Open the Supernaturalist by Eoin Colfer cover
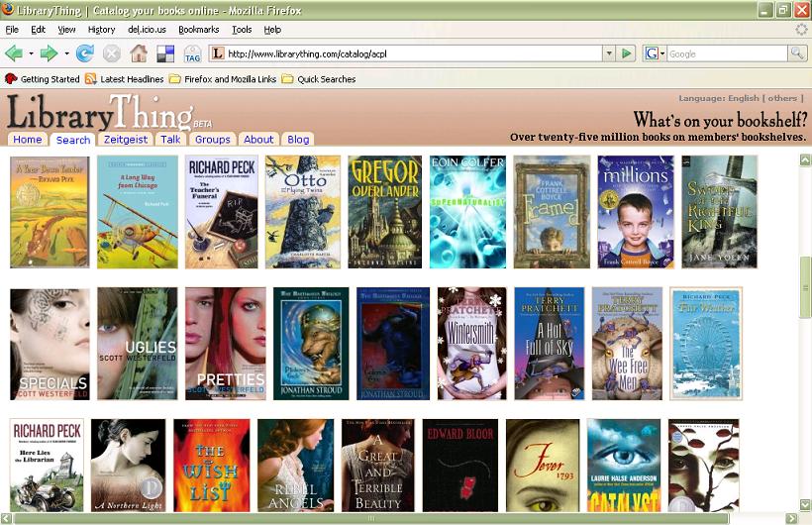 click(467, 212)
